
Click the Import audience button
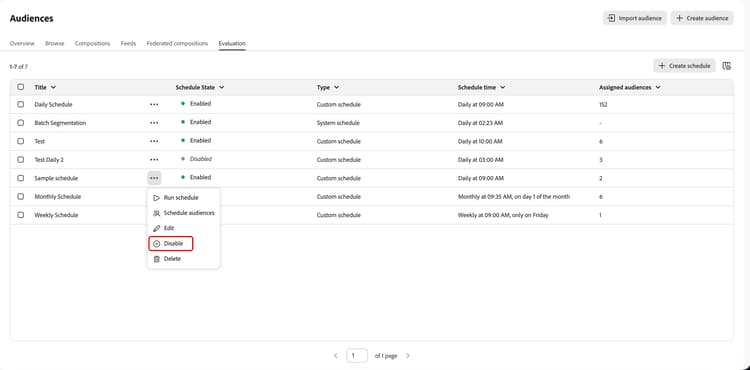point(634,18)
